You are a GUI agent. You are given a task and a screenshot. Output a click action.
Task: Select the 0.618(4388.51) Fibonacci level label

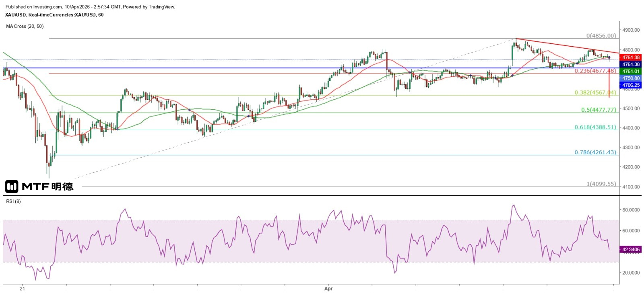pos(595,127)
